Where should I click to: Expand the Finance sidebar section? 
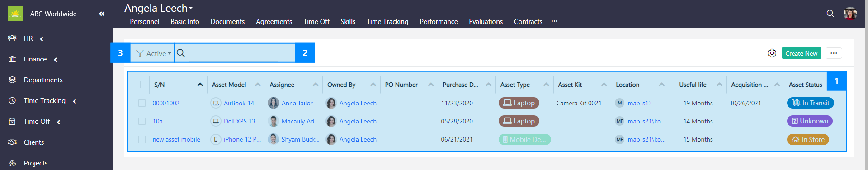tap(55, 60)
